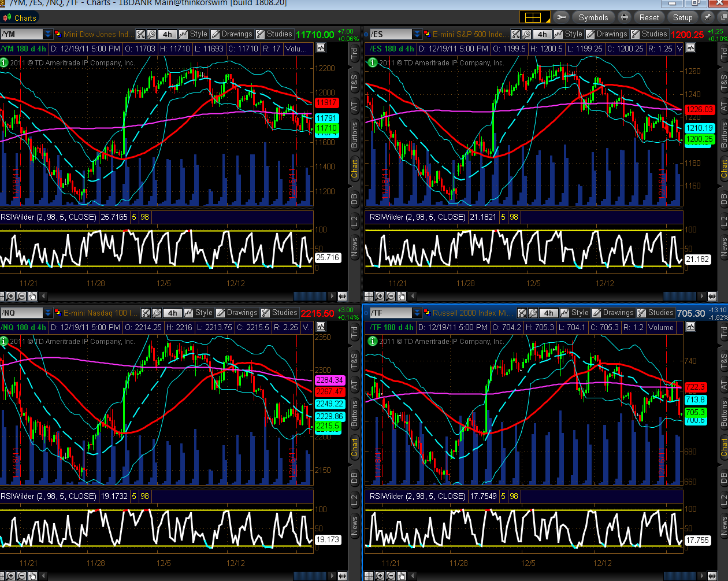Click the crosshair icon below /ES chart
This screenshot has height=581, width=728.
tap(370, 296)
